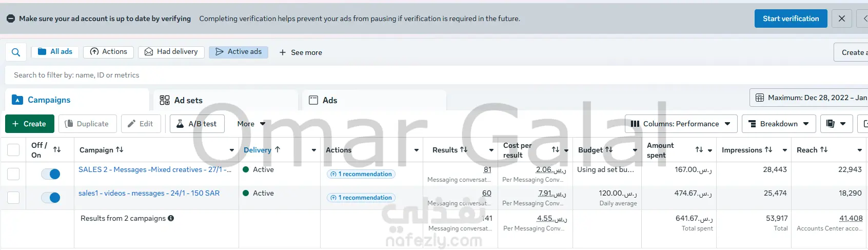
Task: Turn off the sales1 videos campaign toggle
Action: pos(51,198)
